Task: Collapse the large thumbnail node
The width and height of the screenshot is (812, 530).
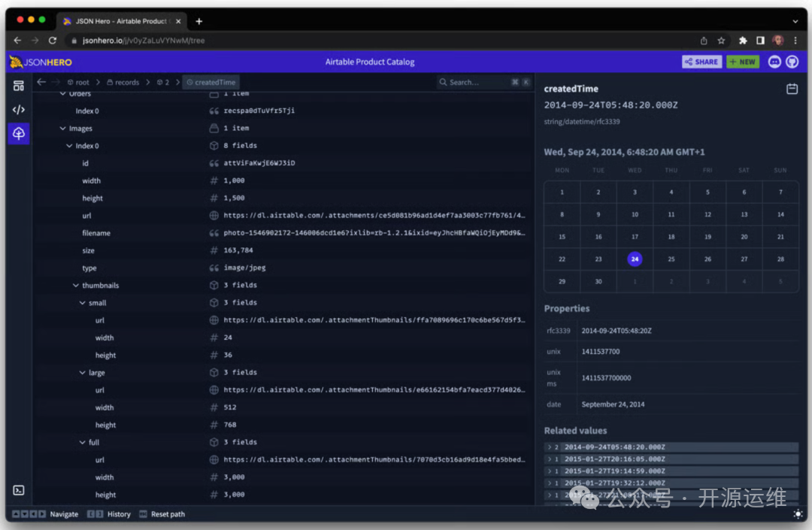Action: [83, 373]
